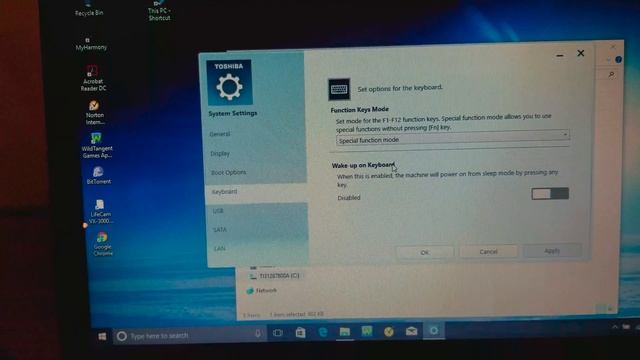Screen dimensions: 640x360
Task: Launch Edge browser from the taskbar
Action: pyautogui.click(x=323, y=332)
